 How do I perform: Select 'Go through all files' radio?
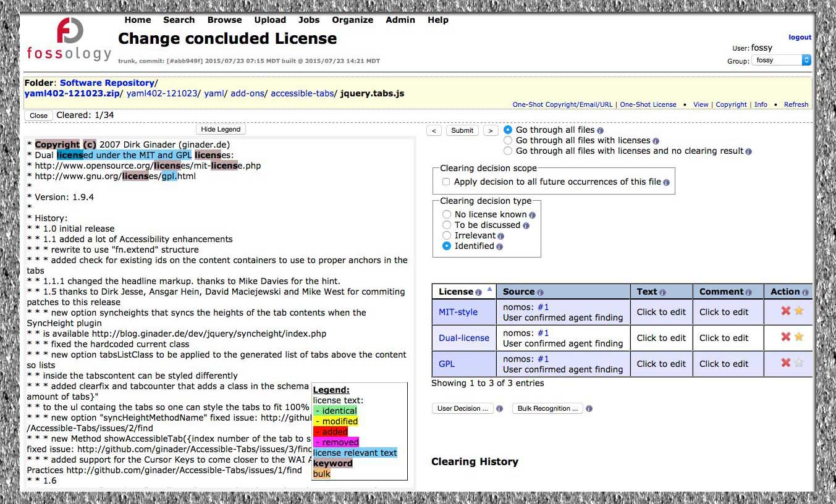[x=508, y=130]
